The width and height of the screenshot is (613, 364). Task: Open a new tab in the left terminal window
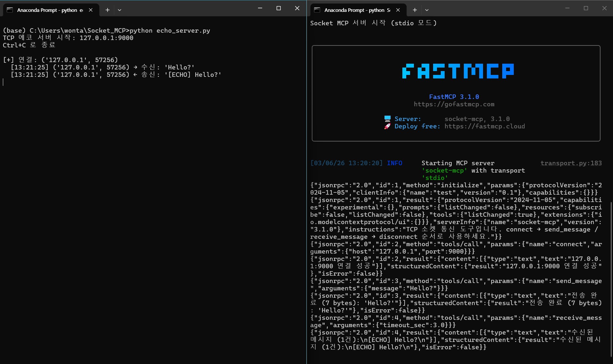(108, 10)
